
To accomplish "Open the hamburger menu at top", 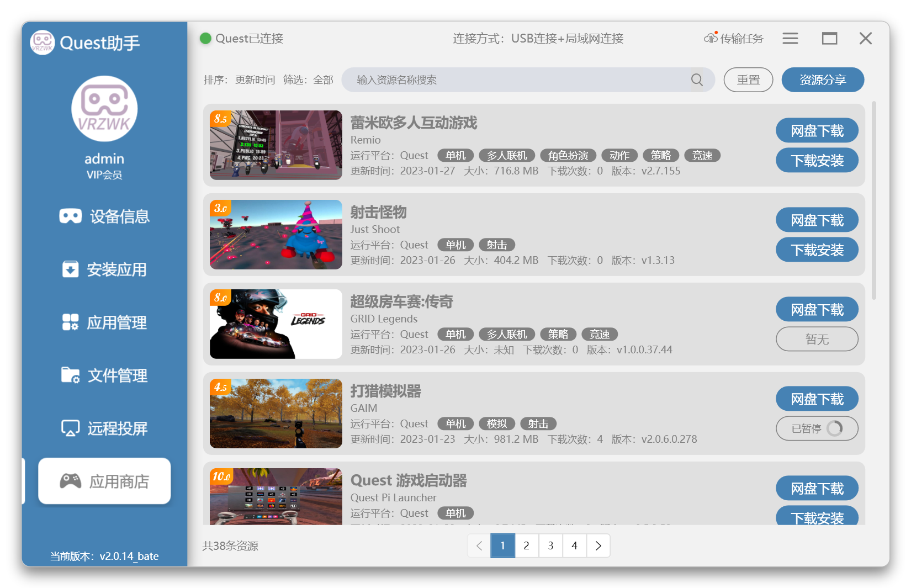I will tap(790, 38).
